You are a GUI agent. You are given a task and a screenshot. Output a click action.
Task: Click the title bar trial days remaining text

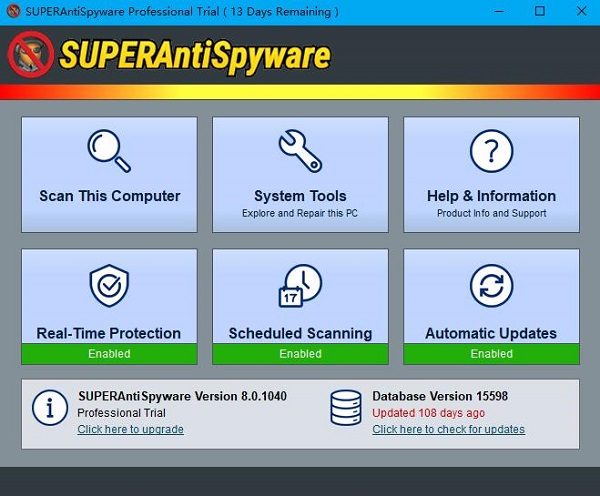tap(182, 11)
